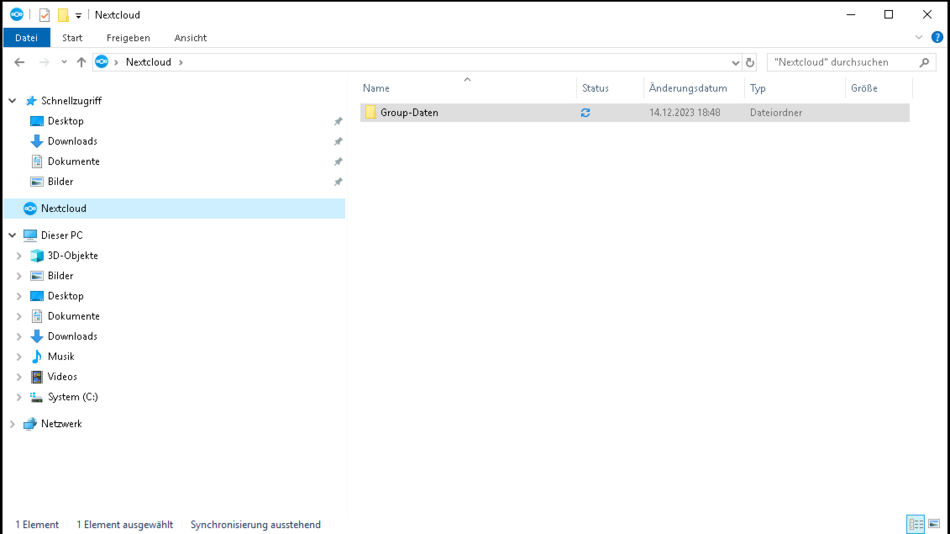The image size is (950, 534).
Task: Click the New folder quick access icon
Action: pyautogui.click(x=63, y=15)
